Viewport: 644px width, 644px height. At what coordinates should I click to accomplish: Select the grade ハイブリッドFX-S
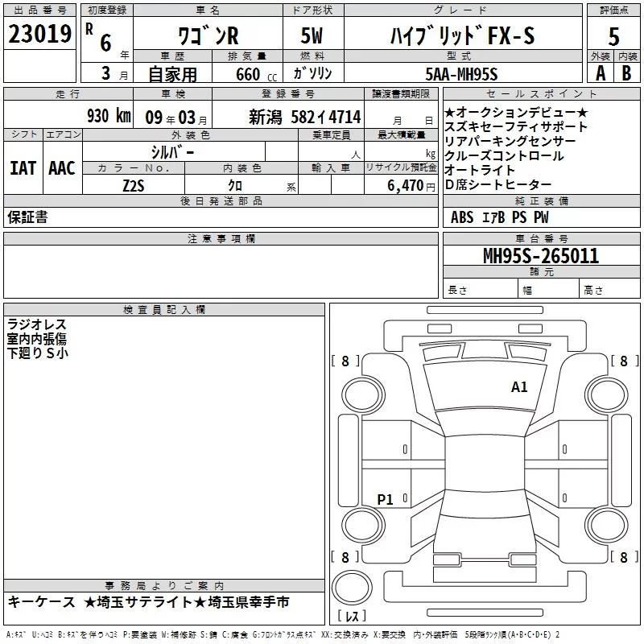click(x=462, y=35)
